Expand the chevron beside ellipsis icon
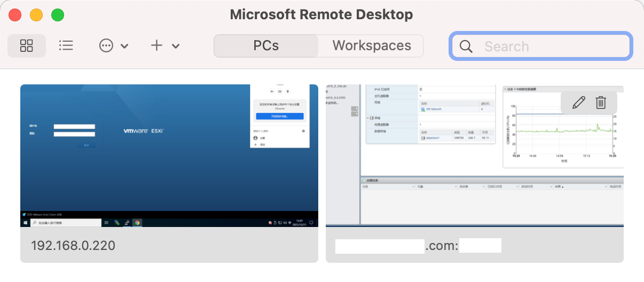The image size is (644, 282). coord(124,46)
